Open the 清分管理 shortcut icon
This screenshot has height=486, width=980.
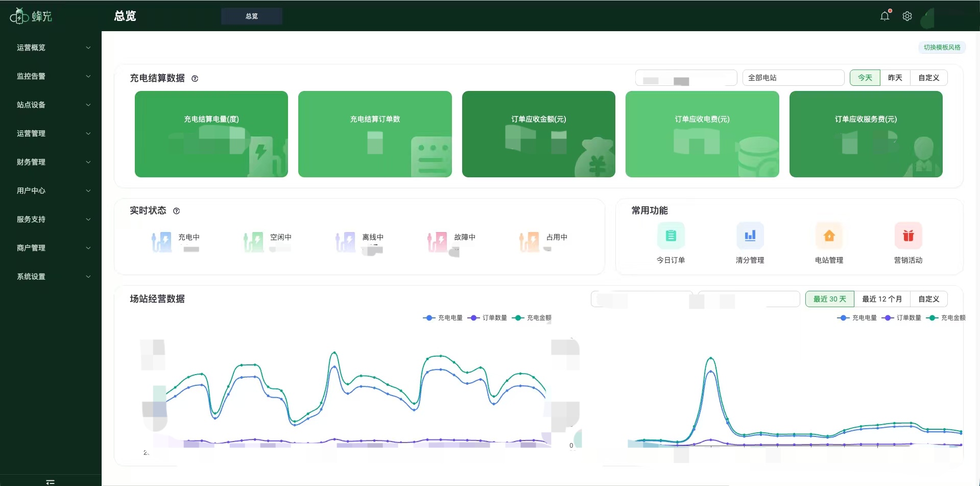pos(750,236)
